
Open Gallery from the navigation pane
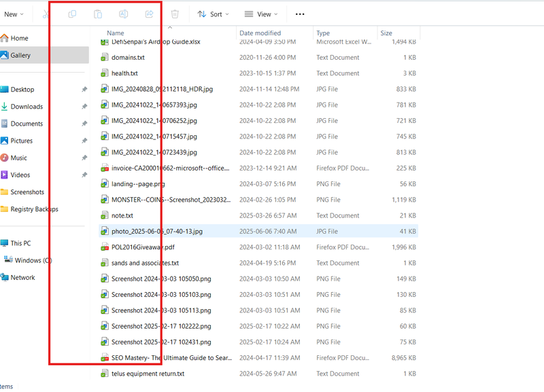point(20,56)
